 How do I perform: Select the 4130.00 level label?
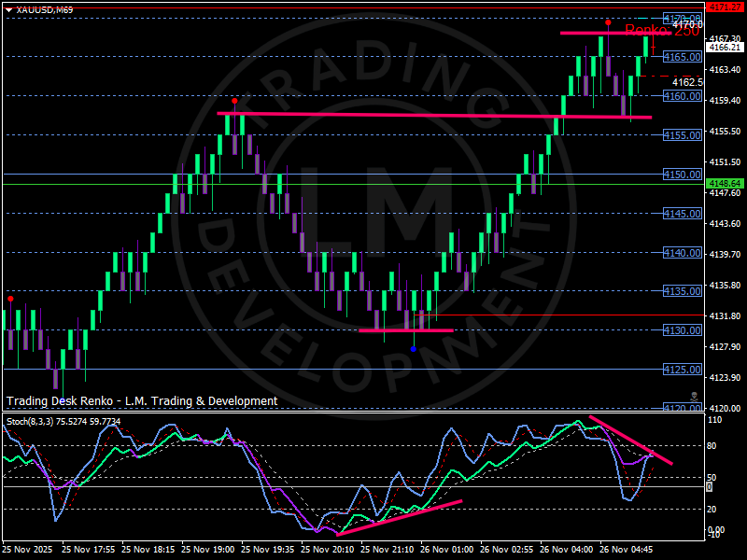click(683, 330)
